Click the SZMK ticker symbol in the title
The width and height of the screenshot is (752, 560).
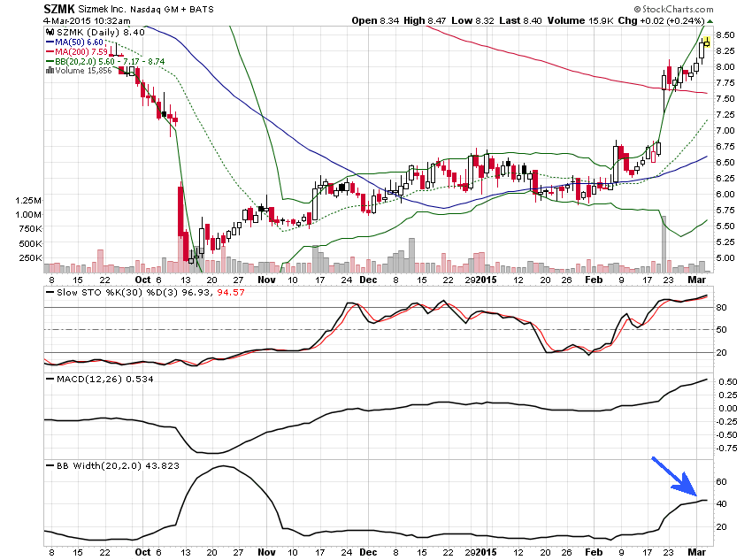[59, 9]
